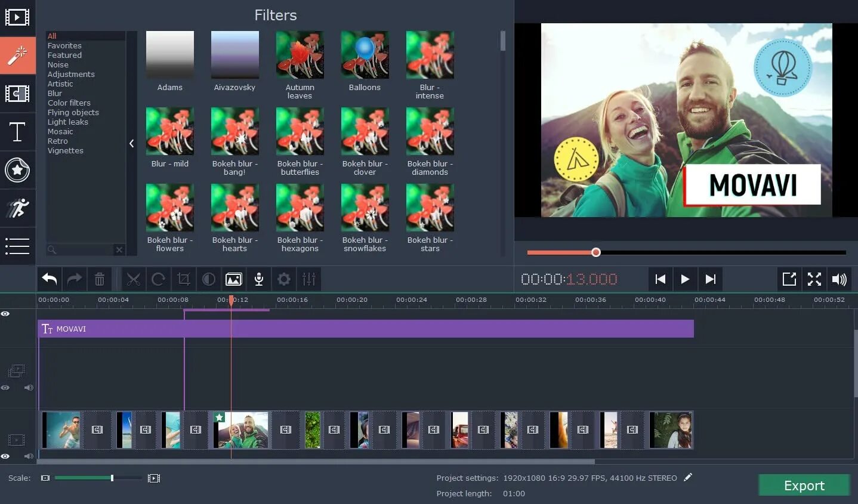Click the filters list vertical scrollbar
The width and height of the screenshot is (858, 504).
click(503, 41)
